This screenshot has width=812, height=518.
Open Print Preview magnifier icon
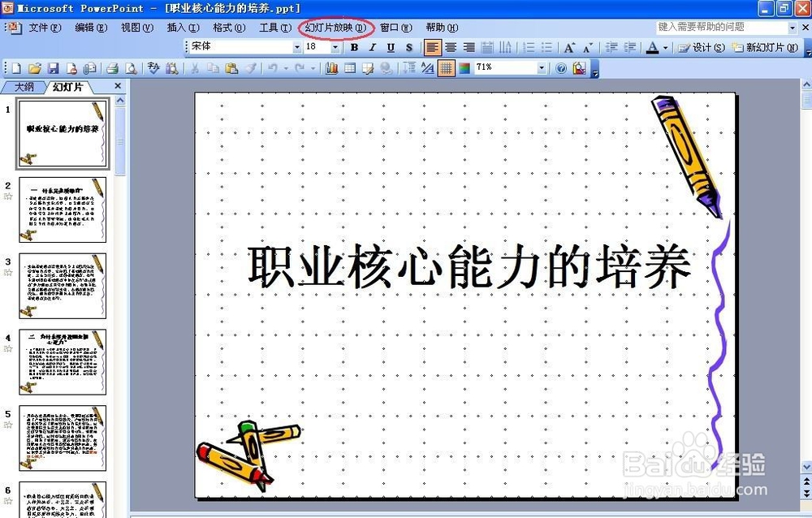point(131,68)
